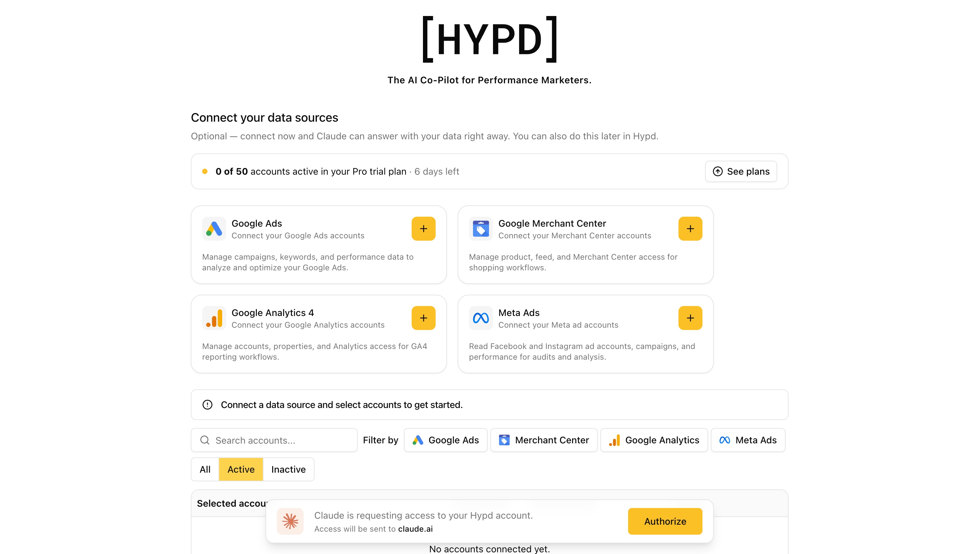The width and height of the screenshot is (980, 554).
Task: Filter accounts by Google Ads
Action: 445,440
